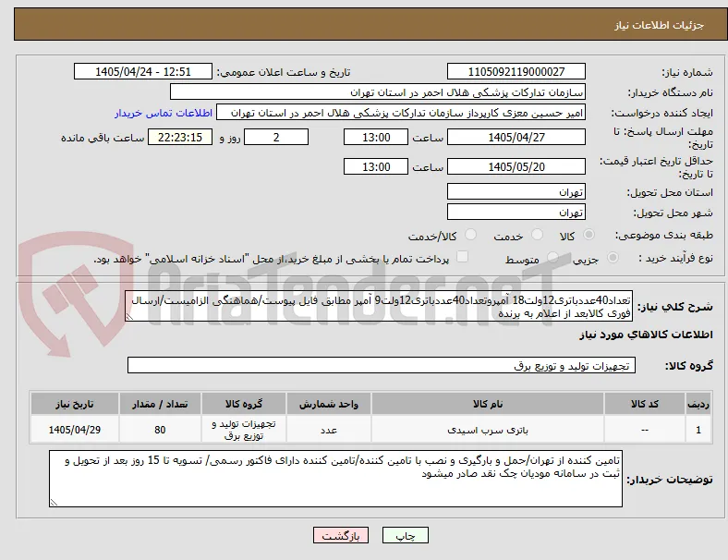Viewport: 728px width, 560px height.
Task: Click the item name cell باتری سرب اسیدی
Action: coord(488,430)
